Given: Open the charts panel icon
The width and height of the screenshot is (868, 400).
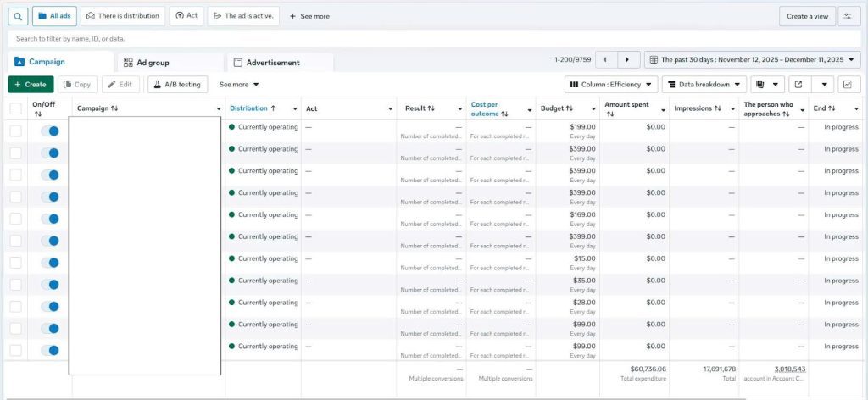Looking at the screenshot, I should (848, 85).
